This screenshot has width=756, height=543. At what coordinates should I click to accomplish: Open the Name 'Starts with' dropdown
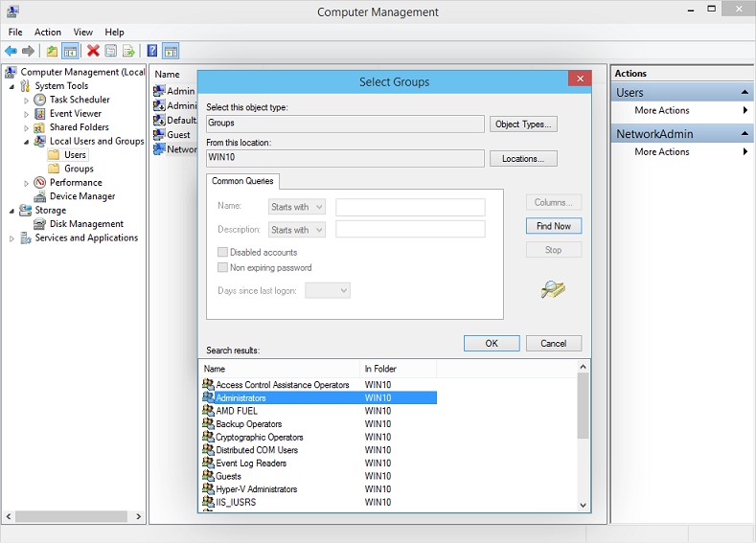[x=297, y=207]
